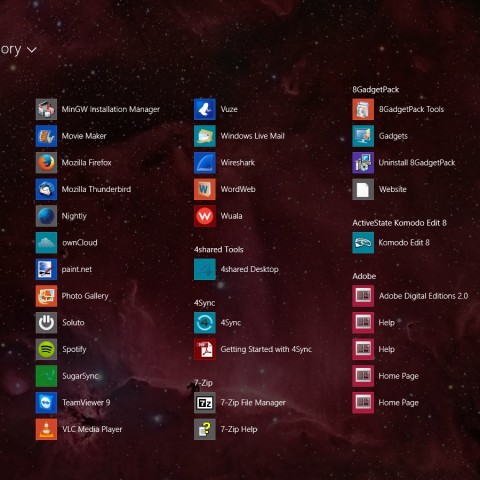Select the Getting Started with 4Sync entry
This screenshot has height=480, width=480.
[x=253, y=349]
